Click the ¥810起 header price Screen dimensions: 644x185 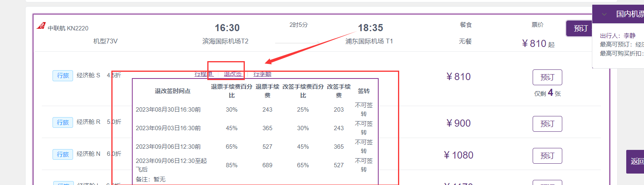pyautogui.click(x=538, y=44)
